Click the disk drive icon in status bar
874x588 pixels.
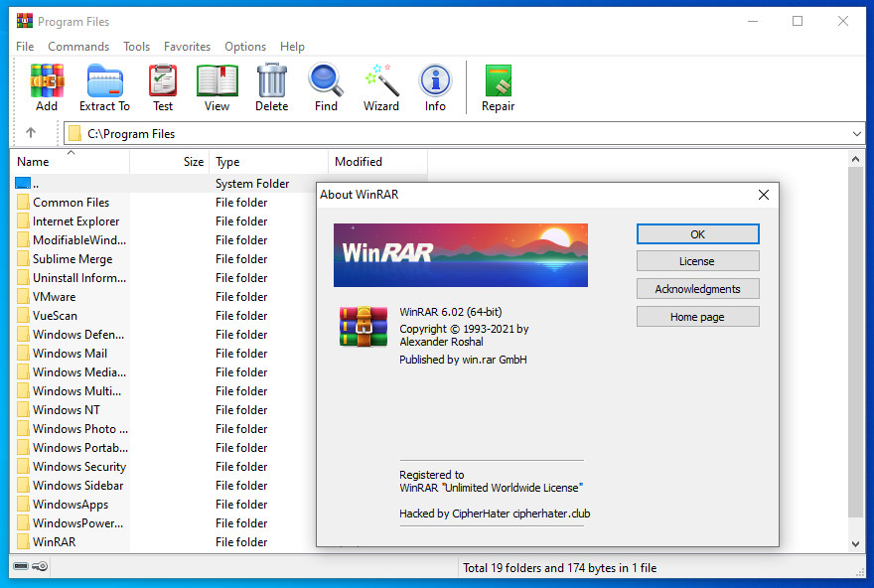(21, 566)
